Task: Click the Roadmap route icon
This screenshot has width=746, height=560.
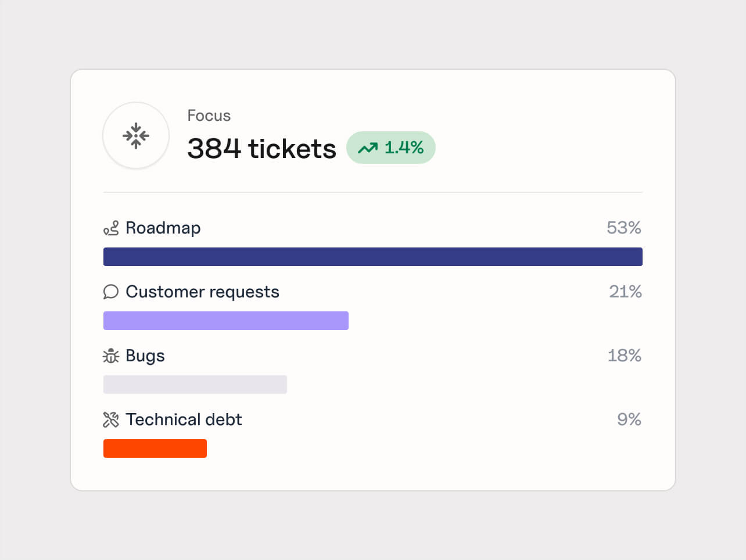Action: pyautogui.click(x=111, y=228)
